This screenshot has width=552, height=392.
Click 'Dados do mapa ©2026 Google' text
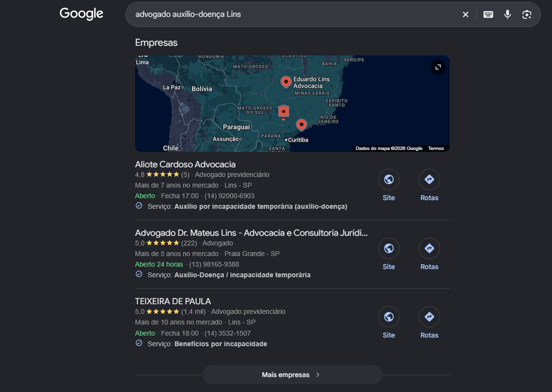(x=388, y=149)
